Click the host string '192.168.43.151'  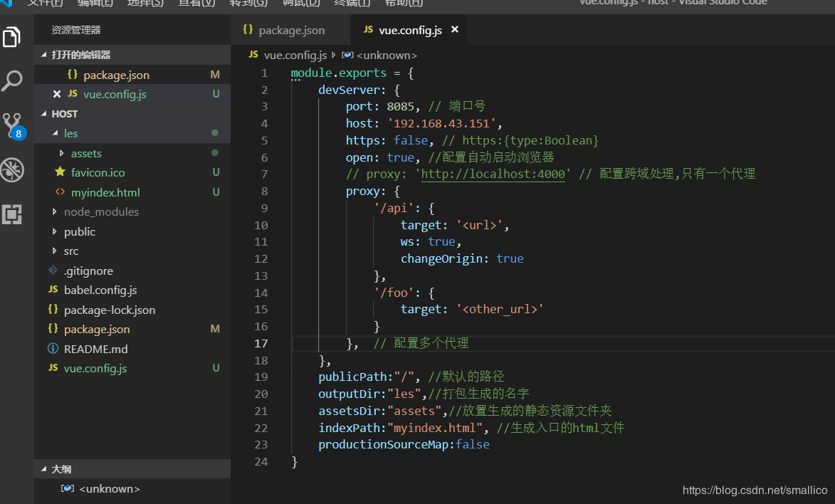(441, 124)
